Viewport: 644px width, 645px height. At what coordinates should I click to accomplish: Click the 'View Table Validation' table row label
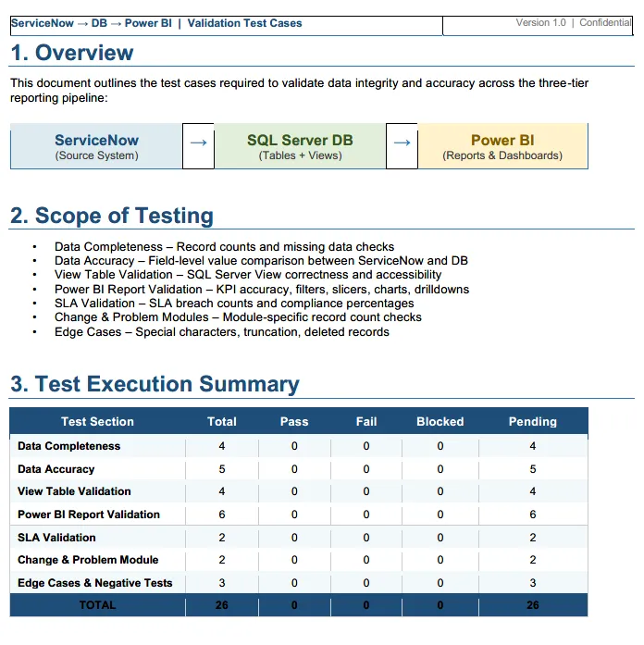(74, 491)
